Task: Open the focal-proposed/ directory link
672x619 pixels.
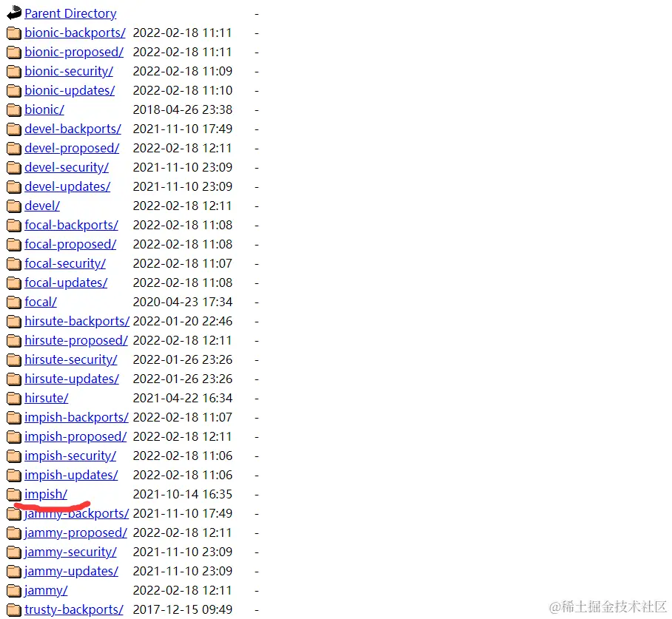Action: pyautogui.click(x=70, y=245)
